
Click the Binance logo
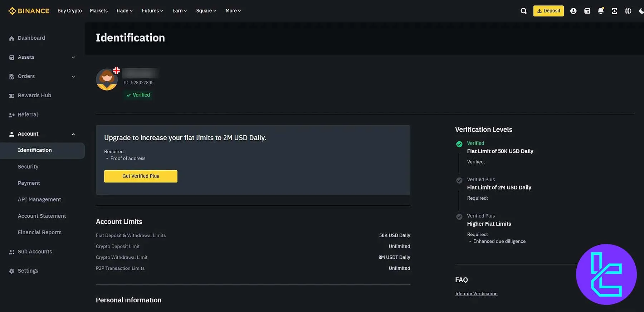coord(29,11)
